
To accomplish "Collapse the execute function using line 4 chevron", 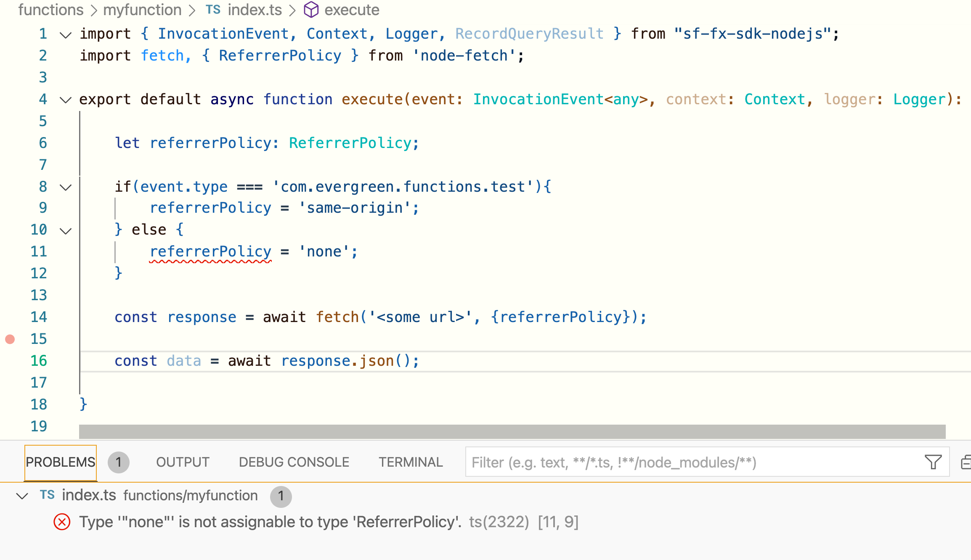I will click(65, 100).
